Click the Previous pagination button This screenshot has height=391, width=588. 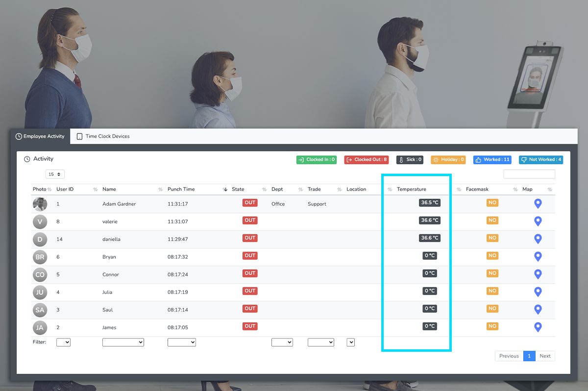pos(509,356)
